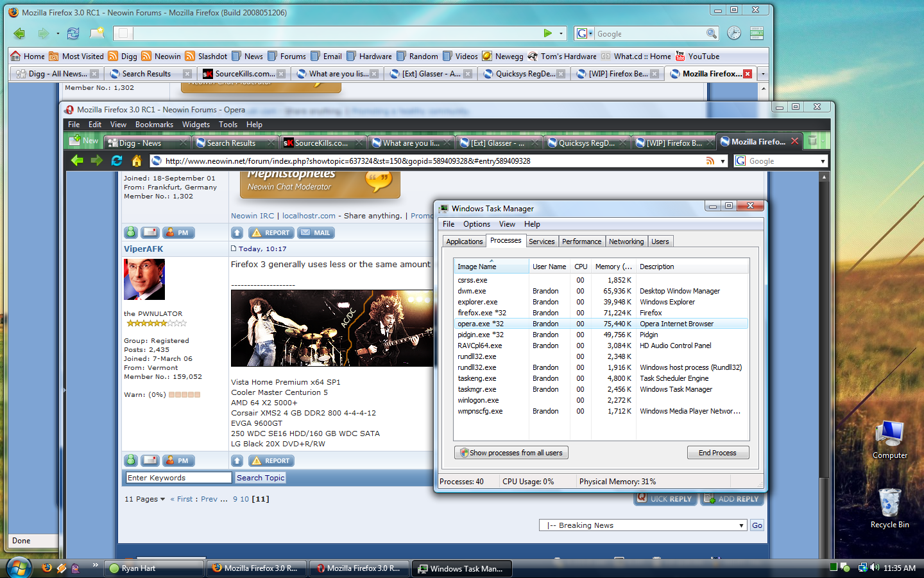Viewport: 924px width, 578px height.
Task: Click the Firefox green back arrow
Action: [19, 33]
